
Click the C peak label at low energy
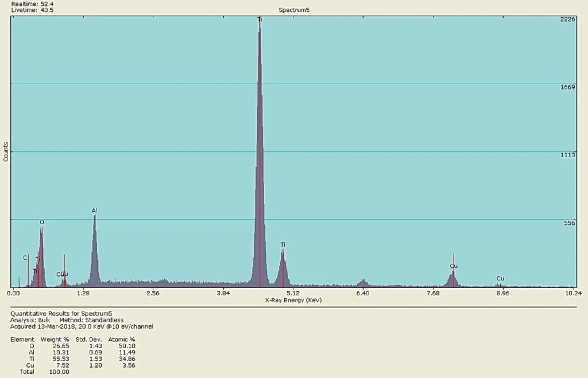point(25,258)
